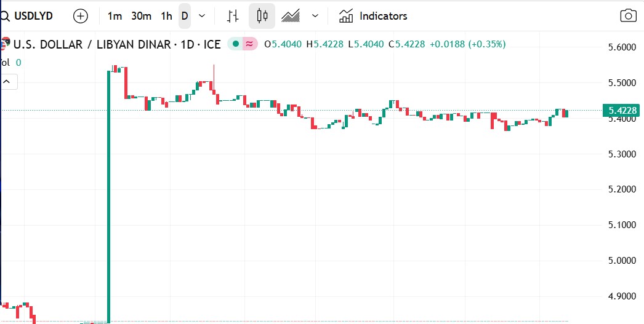Select the 30m timeframe
The image size is (644, 324).
click(141, 16)
